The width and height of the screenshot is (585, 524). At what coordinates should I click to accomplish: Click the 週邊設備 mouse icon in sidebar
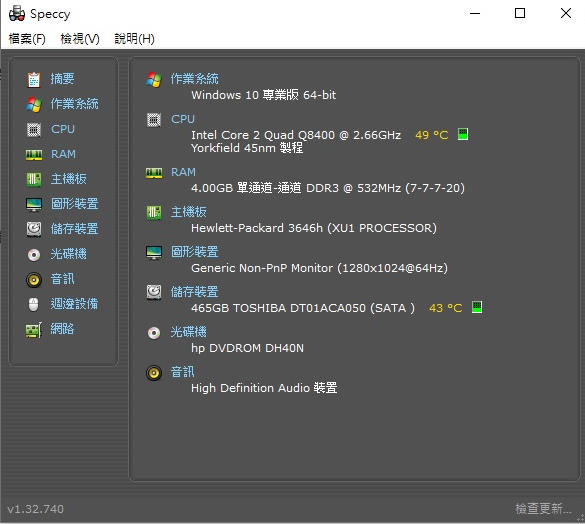pos(34,304)
